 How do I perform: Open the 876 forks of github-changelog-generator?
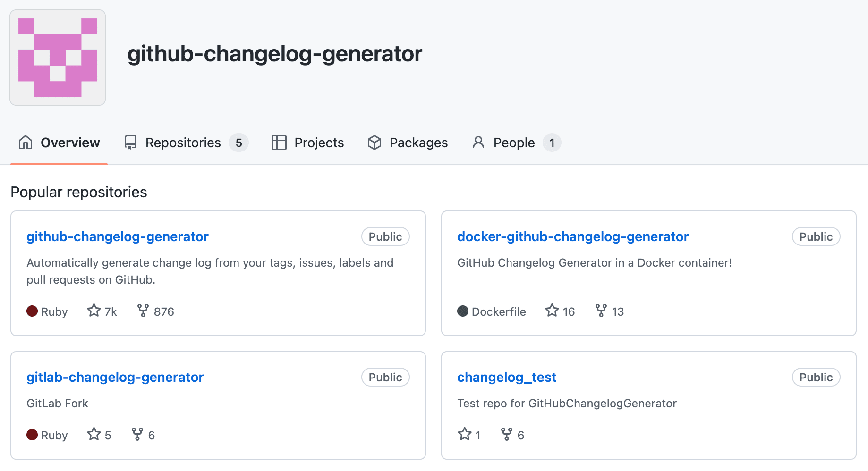[156, 311]
